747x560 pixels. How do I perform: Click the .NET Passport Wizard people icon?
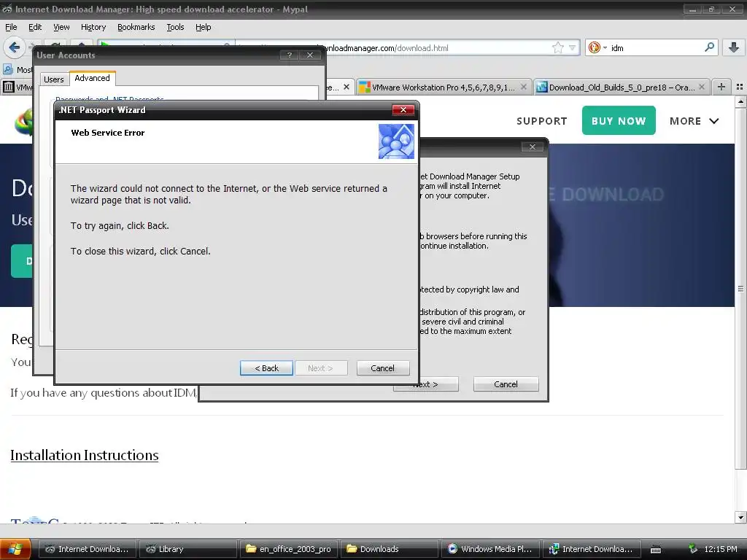coord(396,141)
